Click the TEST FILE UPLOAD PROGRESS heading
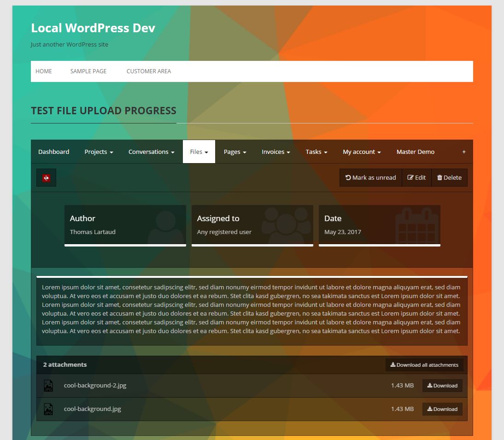The image size is (504, 440). [x=104, y=111]
